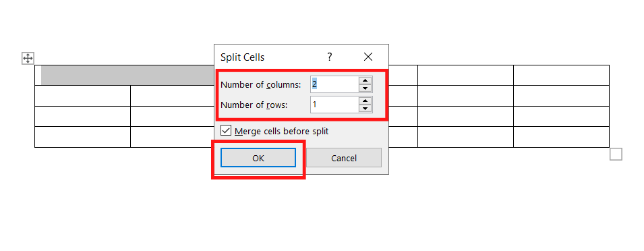Increase Number of columns with up arrow
The width and height of the screenshot is (644, 251).
point(365,80)
